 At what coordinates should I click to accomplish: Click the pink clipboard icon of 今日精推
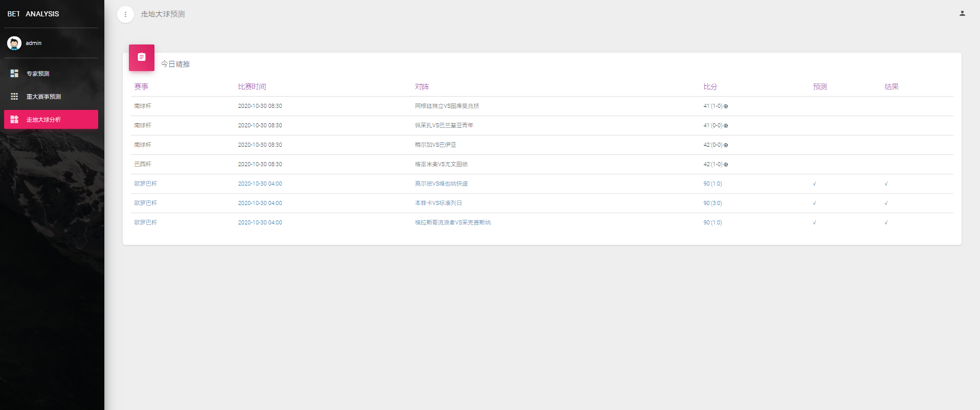tap(142, 57)
